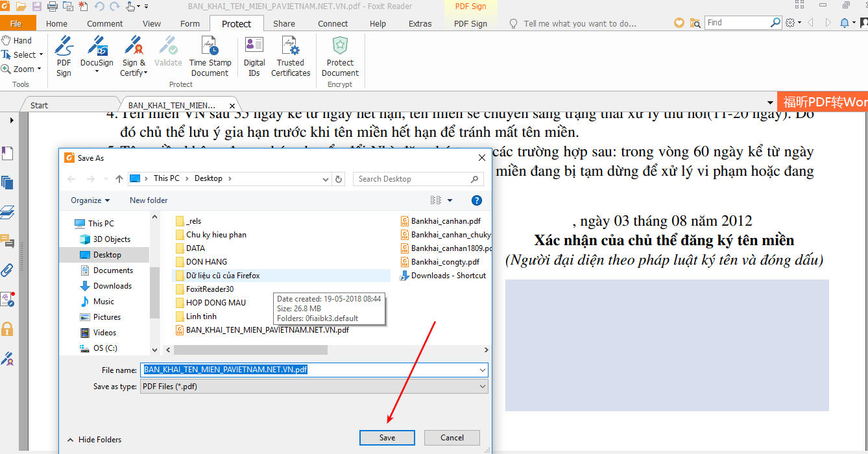Click the magnifier icon in Find box

(775, 22)
